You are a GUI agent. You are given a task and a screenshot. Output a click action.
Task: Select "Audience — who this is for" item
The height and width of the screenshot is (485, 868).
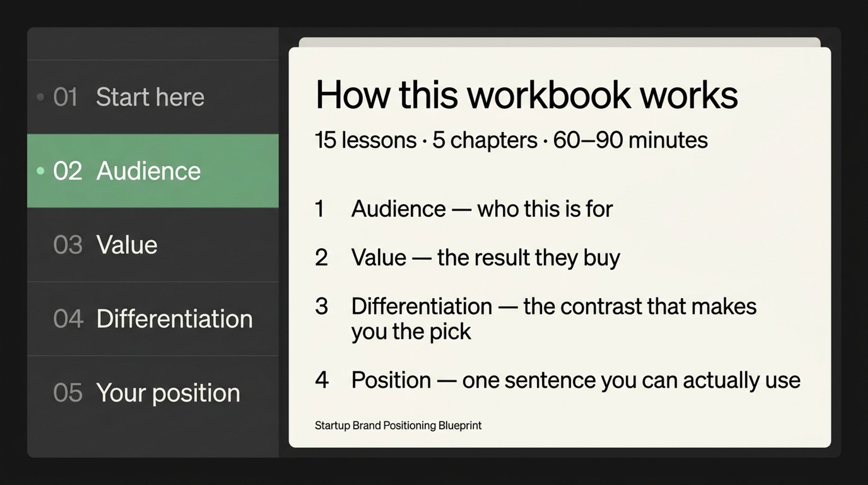482,208
